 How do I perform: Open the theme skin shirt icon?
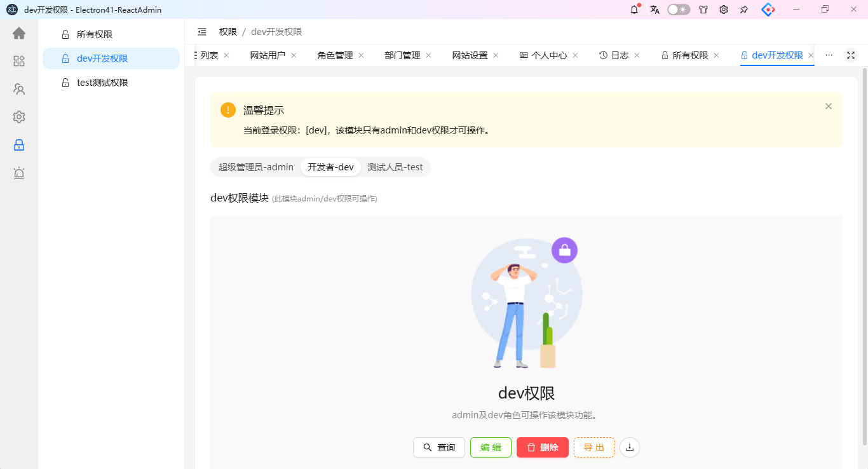coord(703,10)
